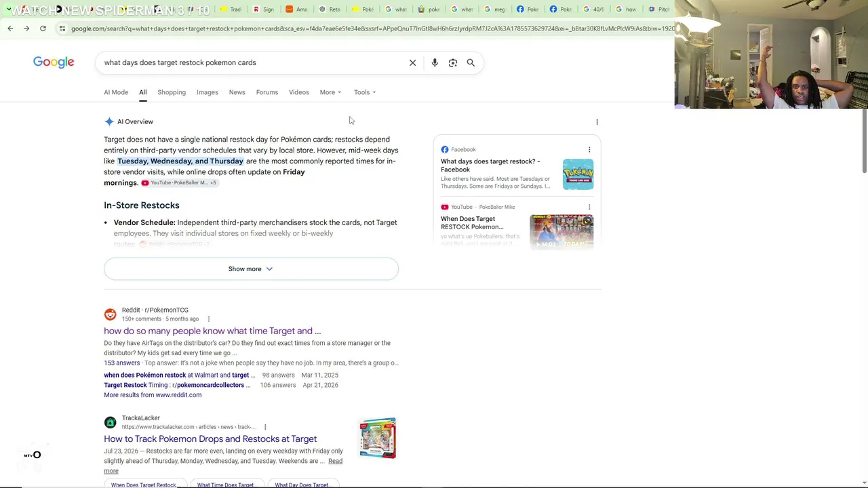Viewport: 868px width, 488px height.
Task: Go back to the previous page
Action: point(10,28)
